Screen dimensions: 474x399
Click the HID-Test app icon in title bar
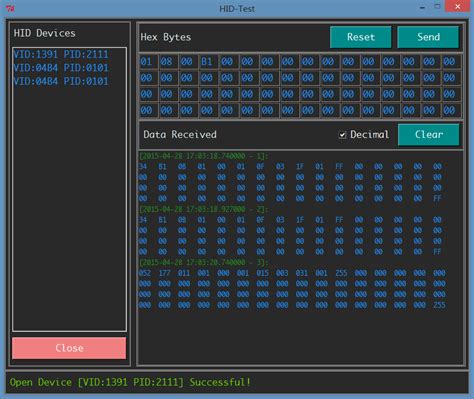(x=10, y=8)
